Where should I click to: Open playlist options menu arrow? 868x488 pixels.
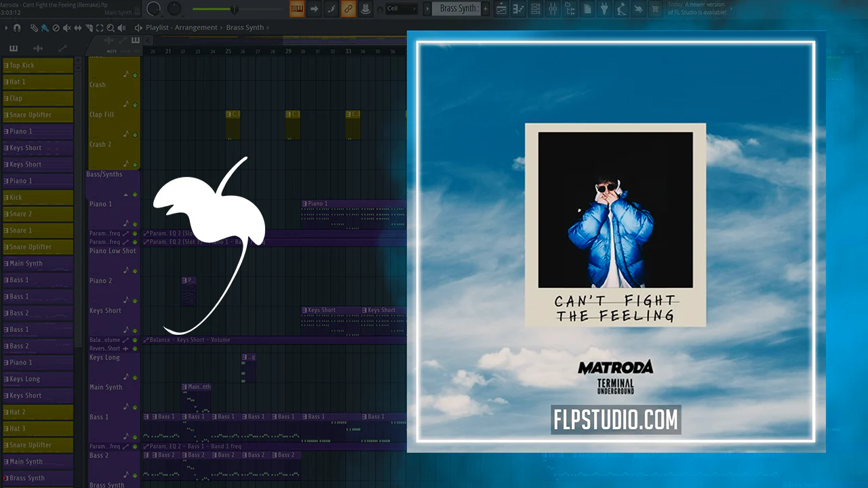(7, 28)
